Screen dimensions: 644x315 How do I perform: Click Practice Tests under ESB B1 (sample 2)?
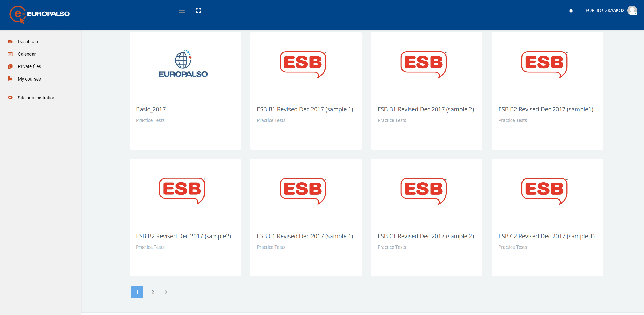click(x=392, y=120)
